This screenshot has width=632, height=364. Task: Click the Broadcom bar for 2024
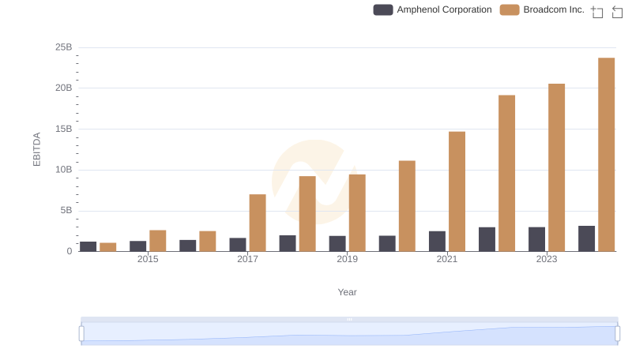606,155
